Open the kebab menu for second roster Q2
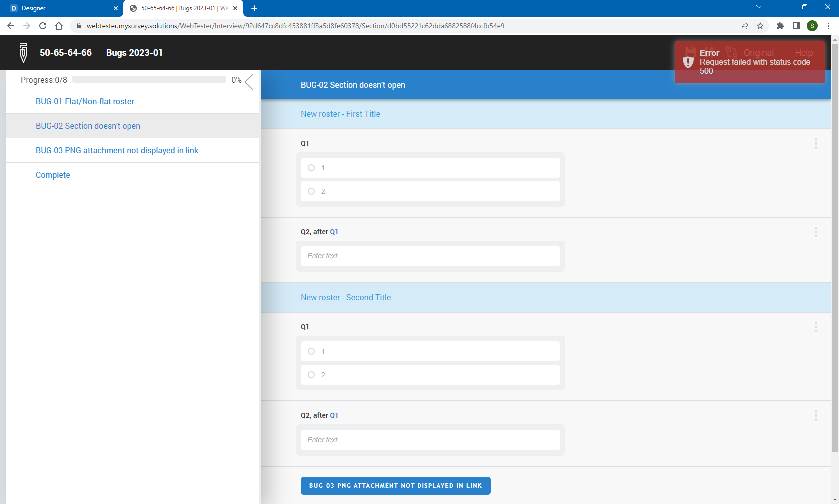This screenshot has height=504, width=839. (x=816, y=415)
